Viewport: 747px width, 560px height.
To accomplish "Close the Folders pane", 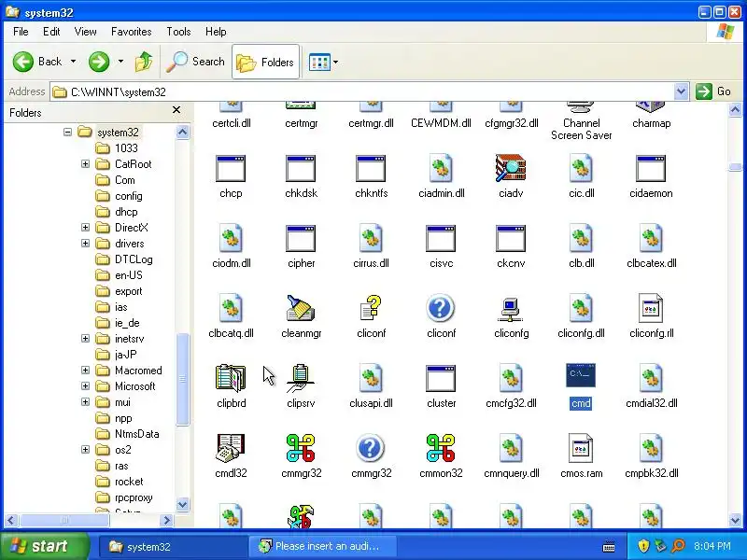I will [176, 110].
